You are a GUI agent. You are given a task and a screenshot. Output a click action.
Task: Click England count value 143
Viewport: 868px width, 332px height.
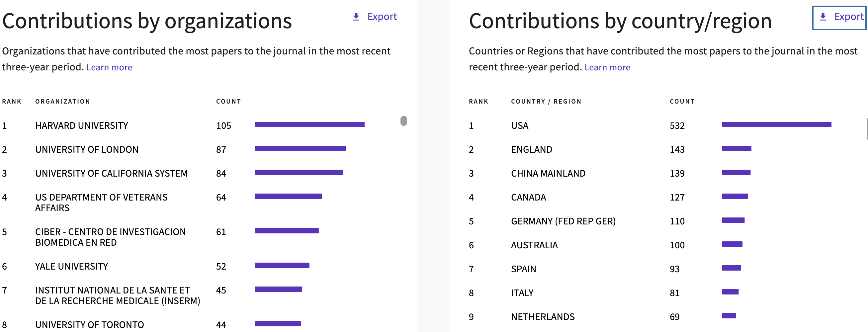(x=677, y=150)
